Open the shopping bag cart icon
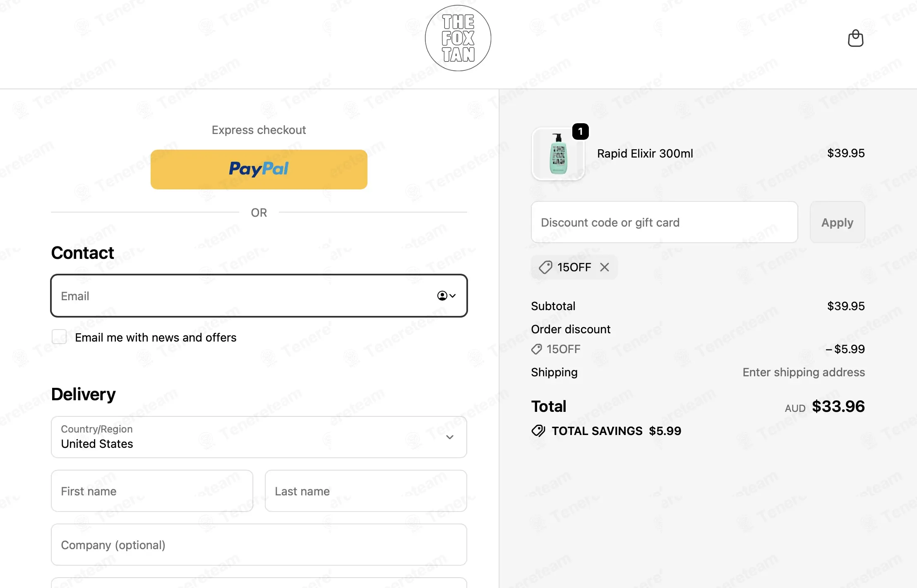 855,38
